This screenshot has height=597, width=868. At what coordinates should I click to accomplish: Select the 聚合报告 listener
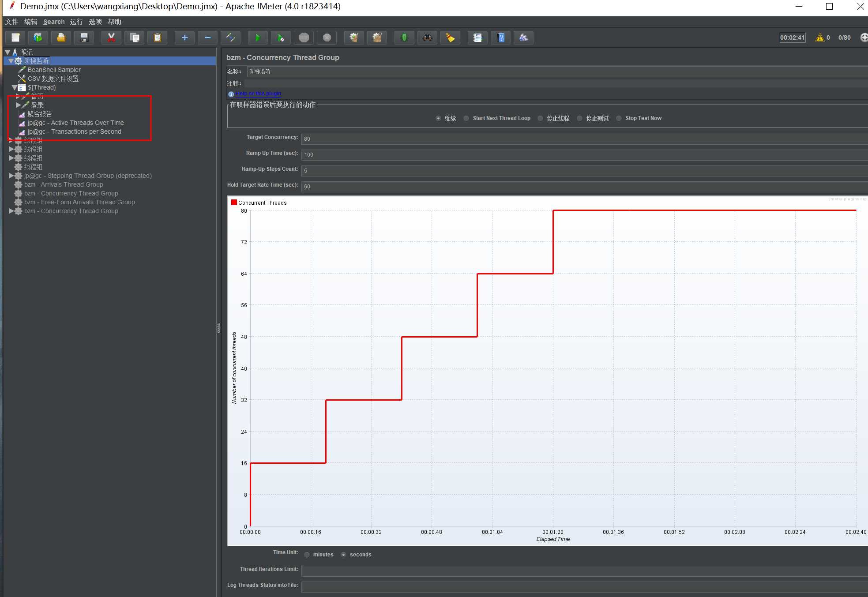click(x=40, y=114)
